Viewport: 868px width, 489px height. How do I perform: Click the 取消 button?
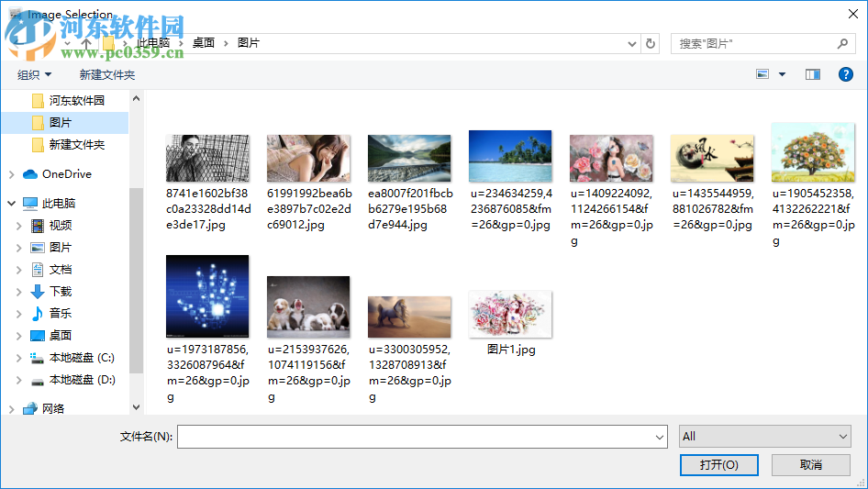pyautogui.click(x=811, y=464)
